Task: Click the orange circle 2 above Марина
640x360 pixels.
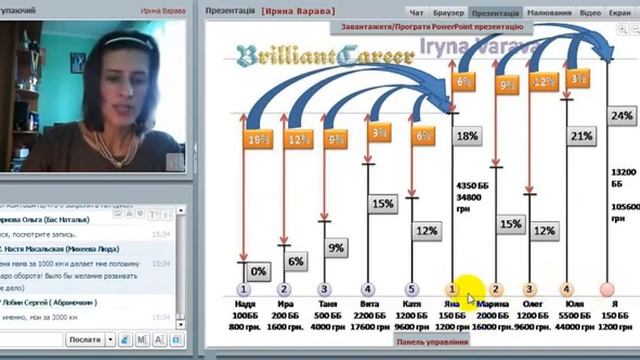Action: tap(496, 289)
